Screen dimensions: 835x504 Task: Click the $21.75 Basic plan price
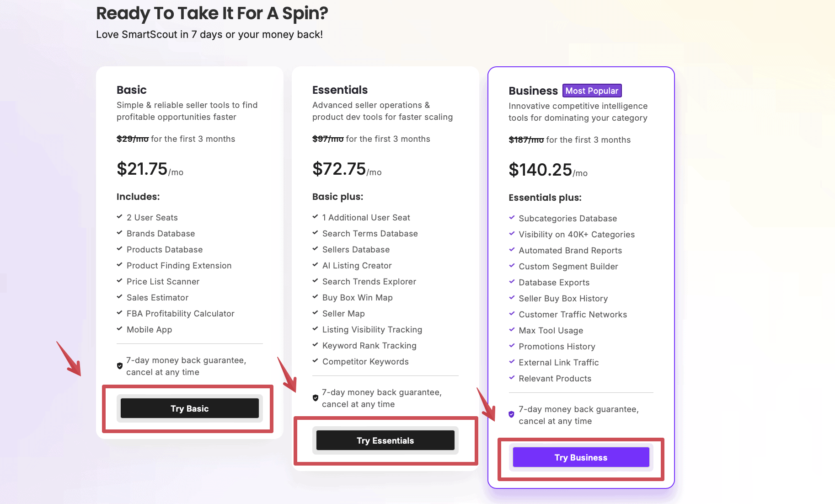click(142, 169)
